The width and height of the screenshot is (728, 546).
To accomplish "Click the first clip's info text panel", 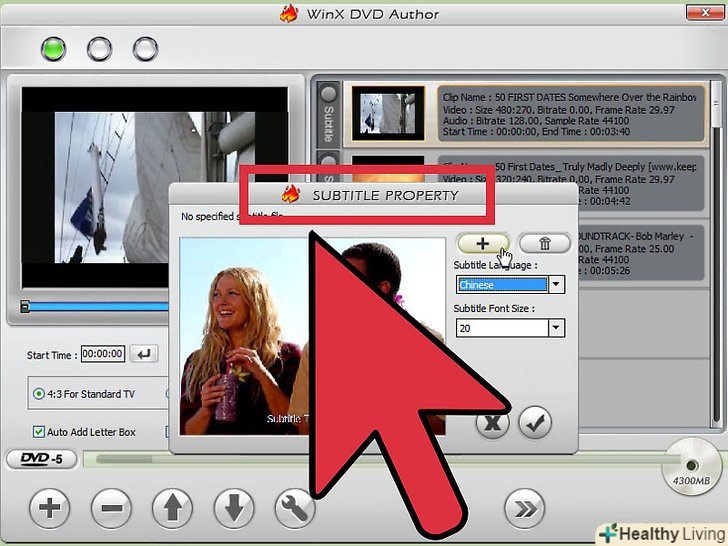I will coord(571,114).
